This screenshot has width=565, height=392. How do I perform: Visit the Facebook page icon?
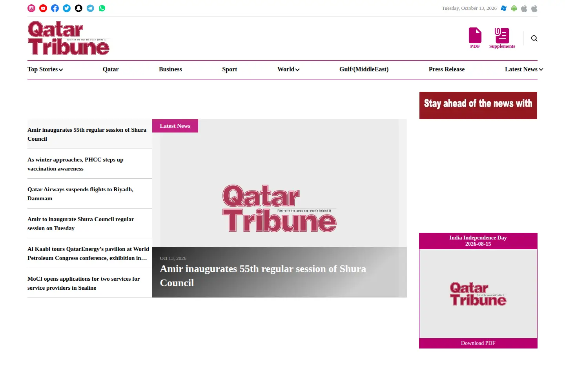55,8
